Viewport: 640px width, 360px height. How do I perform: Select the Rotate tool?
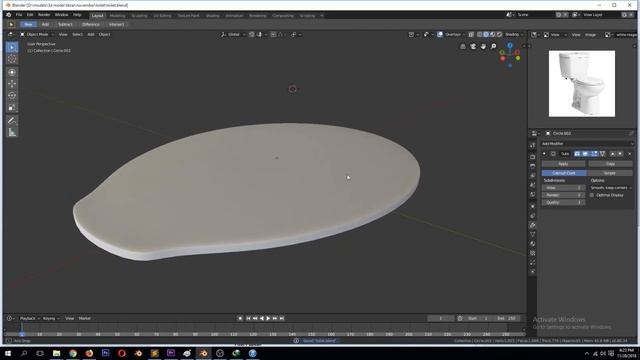[12, 96]
